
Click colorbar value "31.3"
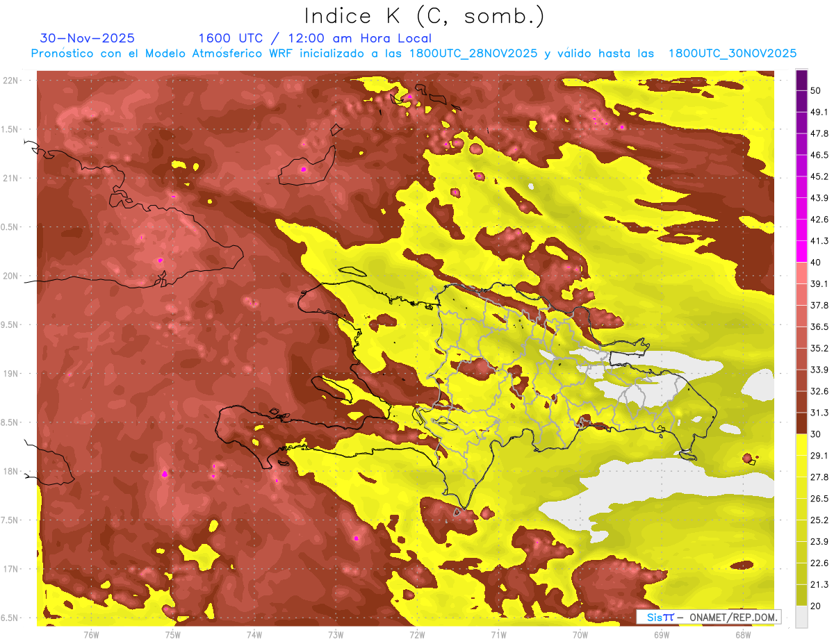tap(819, 413)
